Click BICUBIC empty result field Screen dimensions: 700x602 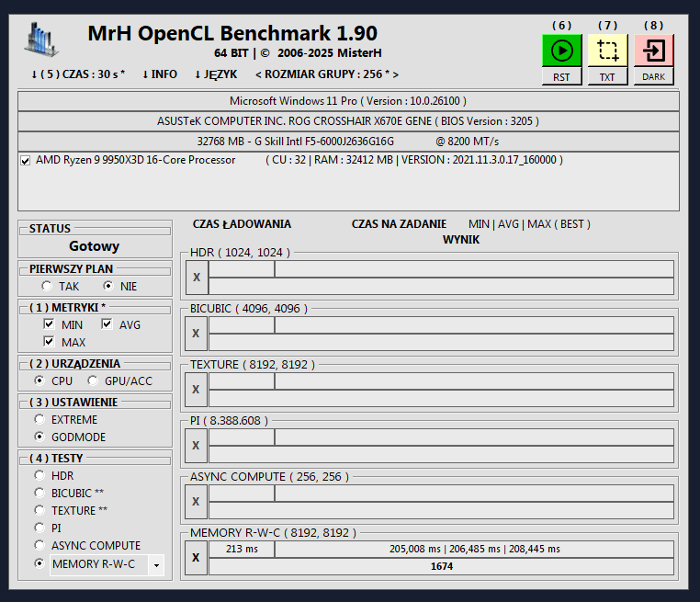442,342
